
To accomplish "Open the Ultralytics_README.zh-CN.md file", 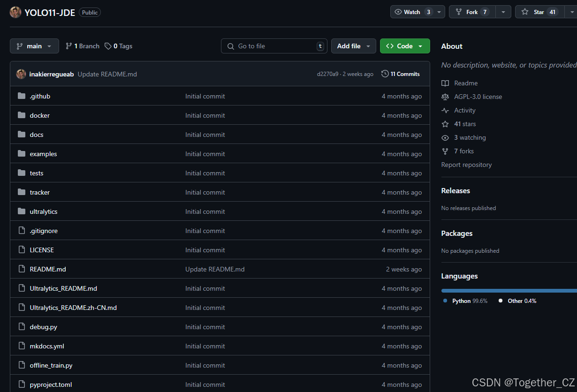I will click(73, 308).
